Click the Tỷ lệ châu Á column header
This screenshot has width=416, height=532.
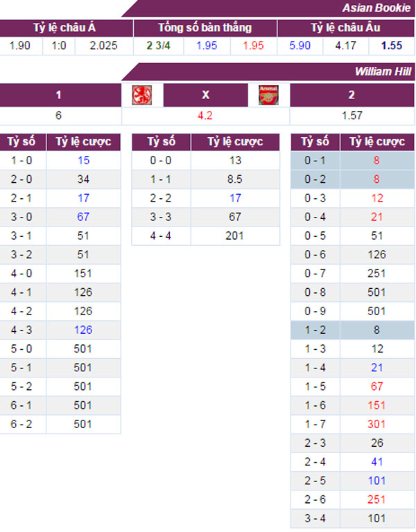coord(64,28)
